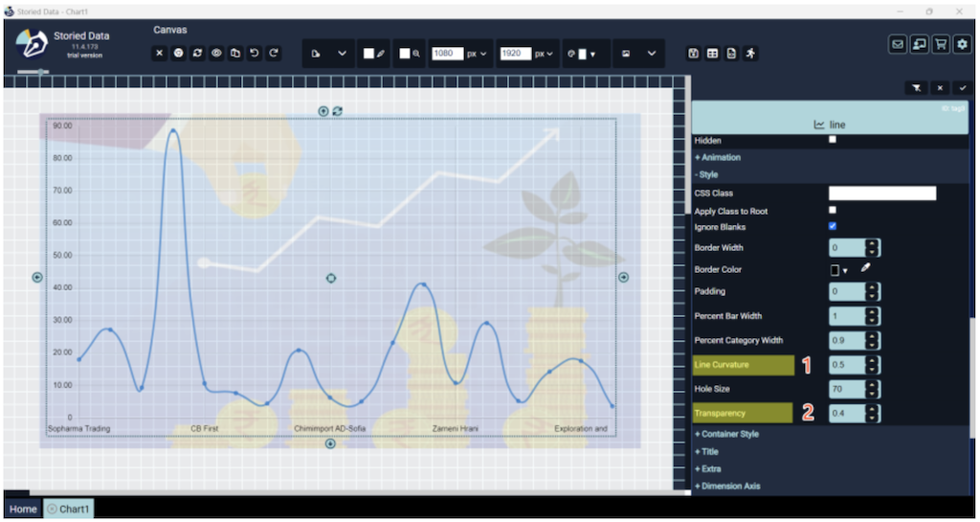
Task: Pick Border Color with eyedropper icon
Action: click(x=865, y=269)
